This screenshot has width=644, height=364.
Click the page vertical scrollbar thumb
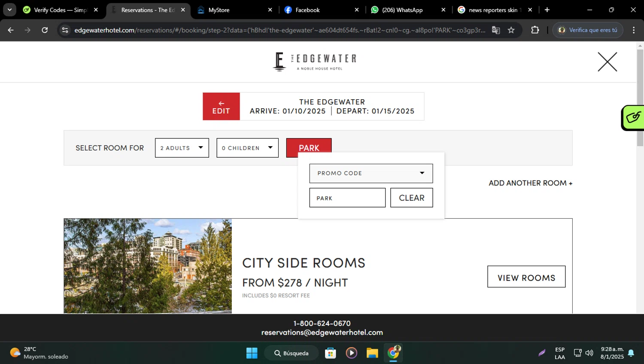[x=640, y=98]
